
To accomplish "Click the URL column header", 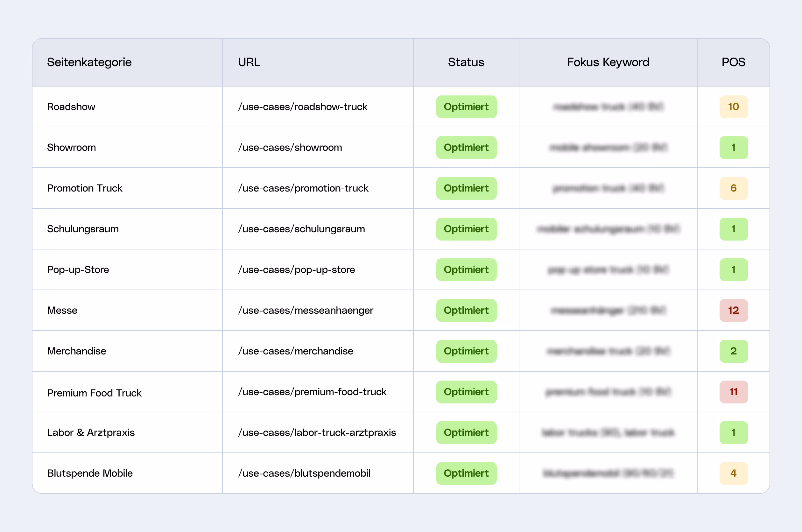I will [249, 62].
